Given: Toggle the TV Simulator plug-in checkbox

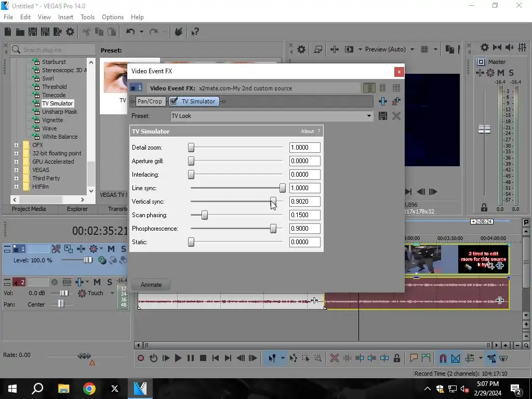Looking at the screenshot, I should pyautogui.click(x=174, y=101).
